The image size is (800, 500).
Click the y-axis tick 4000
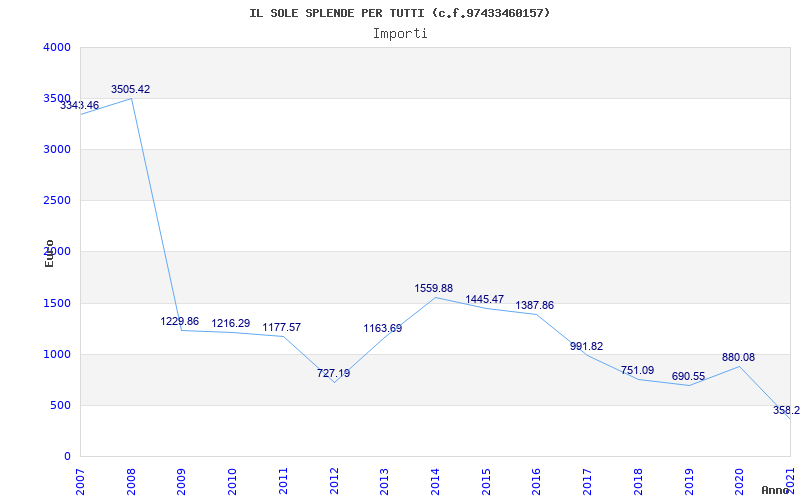click(x=57, y=47)
